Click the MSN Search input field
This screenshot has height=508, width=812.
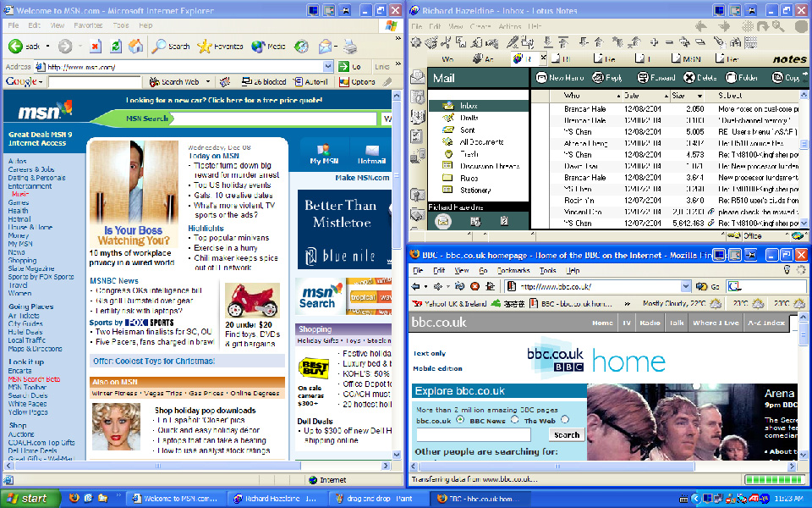(x=274, y=119)
